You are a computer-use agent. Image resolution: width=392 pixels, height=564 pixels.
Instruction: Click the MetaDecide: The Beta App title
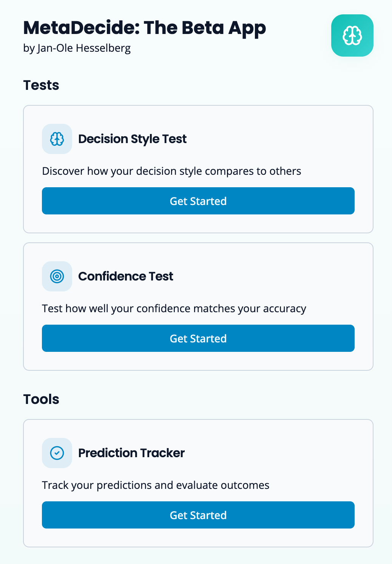pos(144,28)
